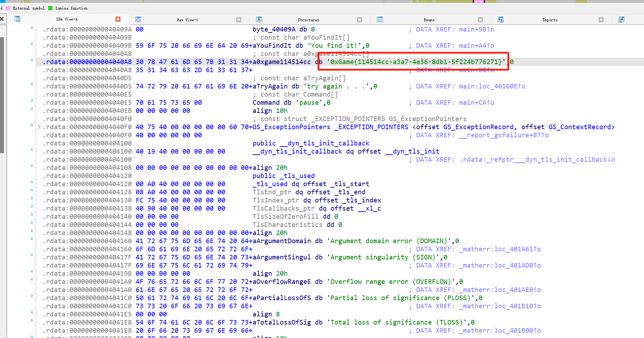Follow the _matherr:loc_401AD0 cross reference
Screen dimensions: 644x338
[500, 265]
